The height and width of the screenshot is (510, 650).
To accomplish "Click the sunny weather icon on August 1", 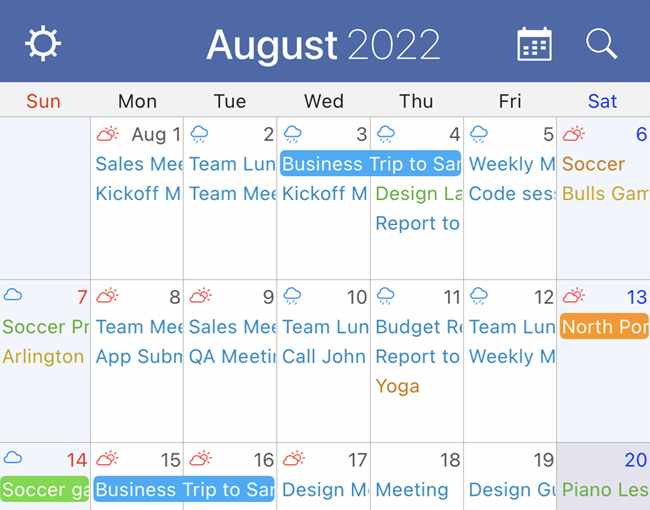I will (x=107, y=134).
